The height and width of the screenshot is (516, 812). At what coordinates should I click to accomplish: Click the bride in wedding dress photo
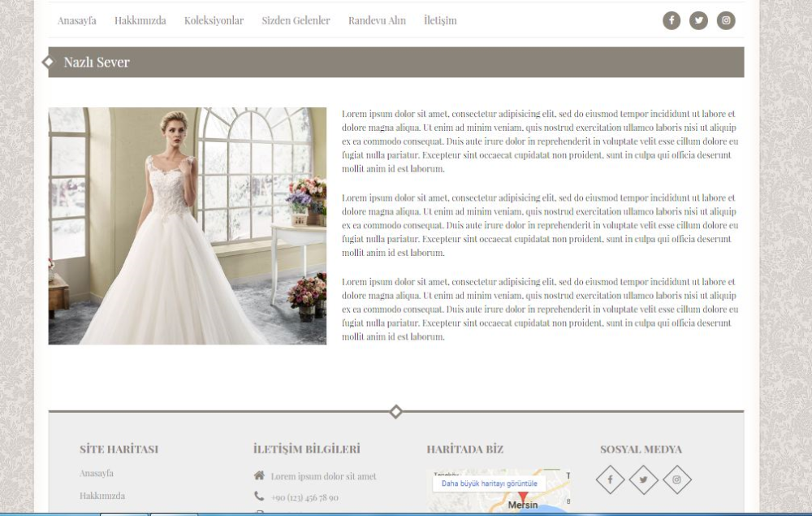click(188, 226)
